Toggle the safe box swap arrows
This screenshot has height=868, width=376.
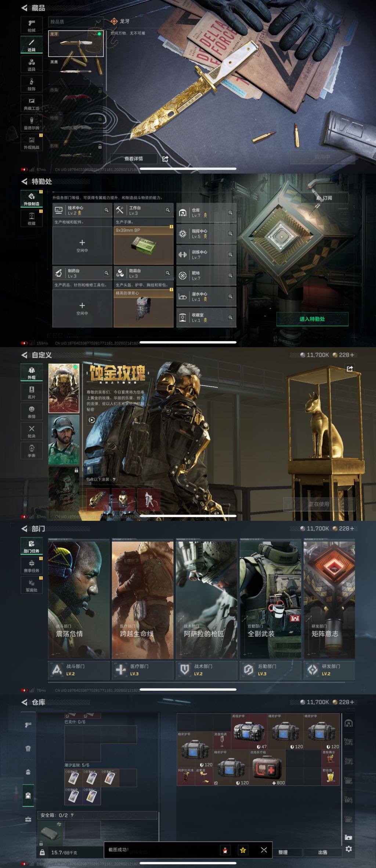tap(59, 824)
